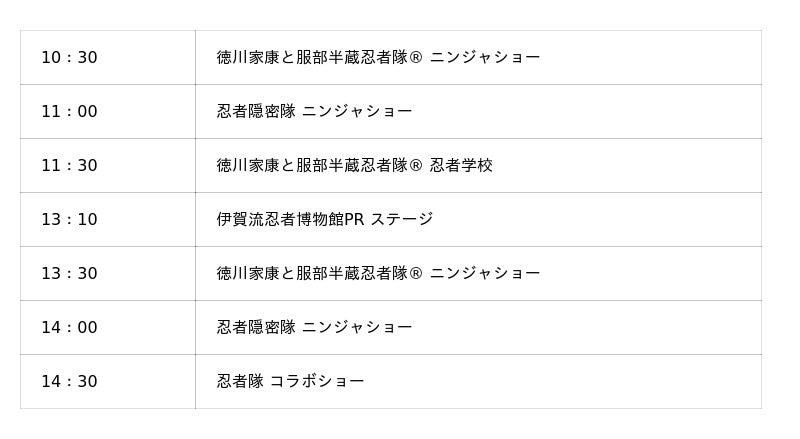The image size is (800, 439).
Task: Select the 11:00 time slot
Action: [x=69, y=112]
